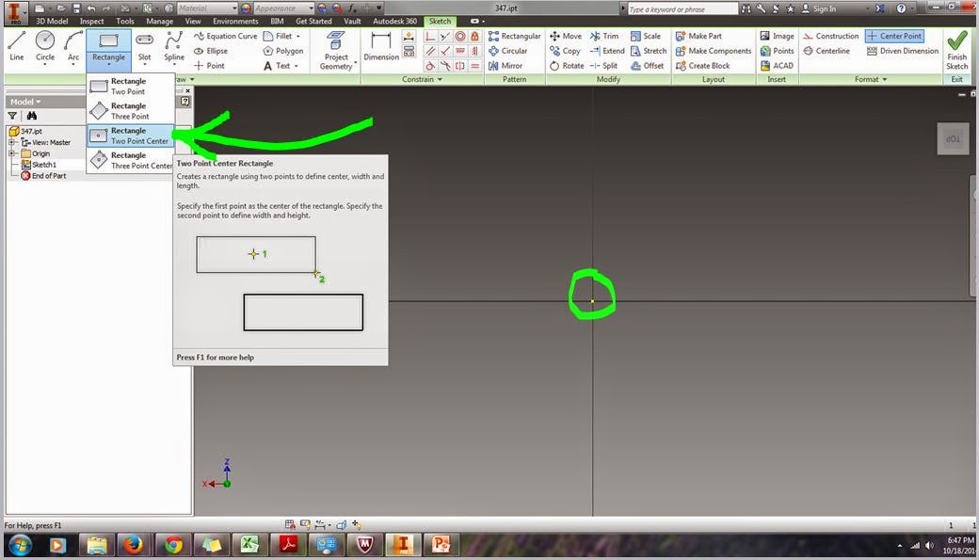Select Sketch1 in browser tree
Image resolution: width=979 pixels, height=560 pixels.
tap(39, 165)
